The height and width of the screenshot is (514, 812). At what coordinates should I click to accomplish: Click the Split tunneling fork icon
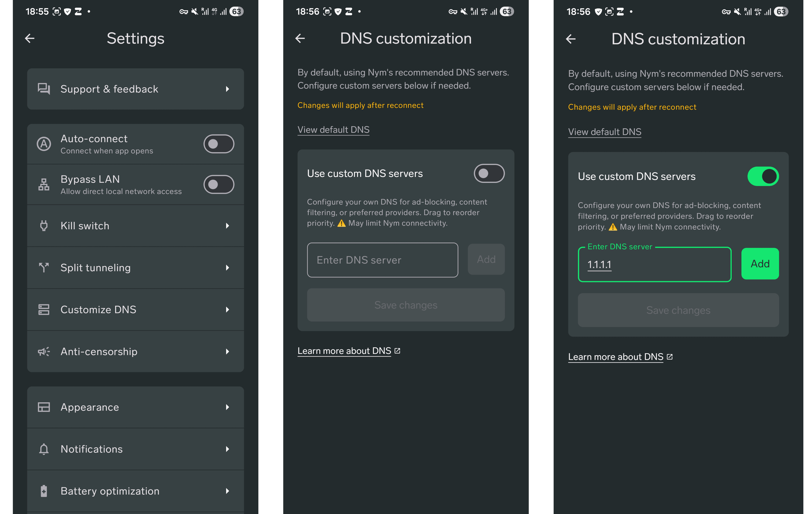[x=44, y=267]
